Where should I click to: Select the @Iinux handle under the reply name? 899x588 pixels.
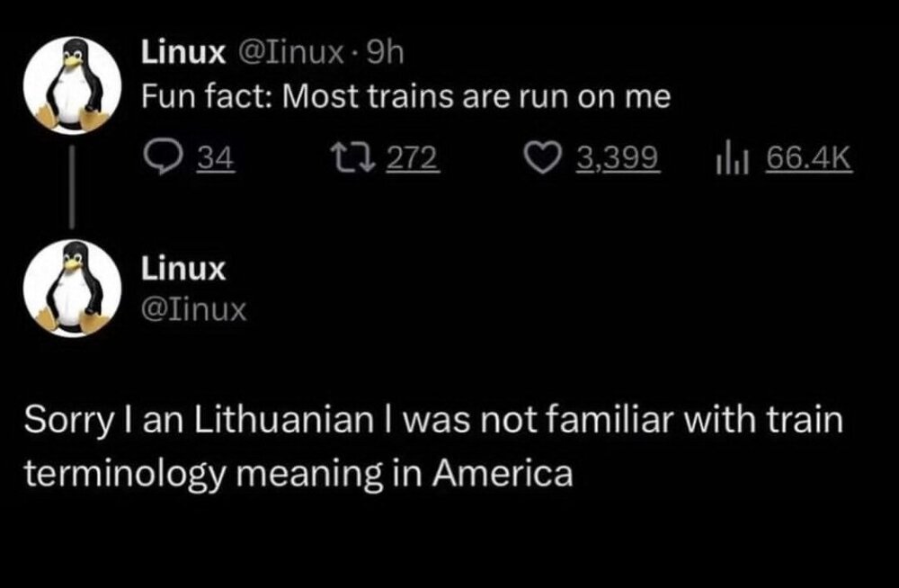(193, 310)
